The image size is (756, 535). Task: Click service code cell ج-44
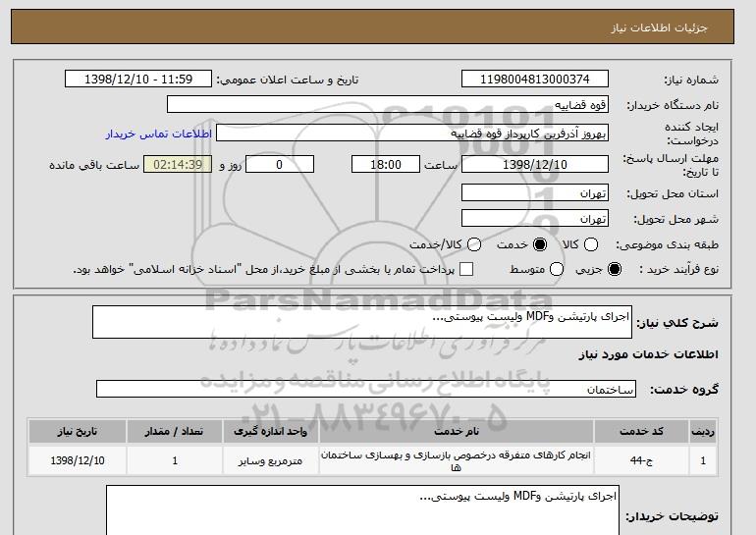pos(641,460)
